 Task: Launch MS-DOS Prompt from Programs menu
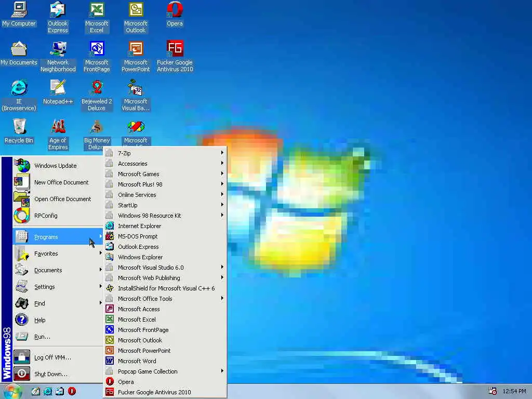point(165,236)
